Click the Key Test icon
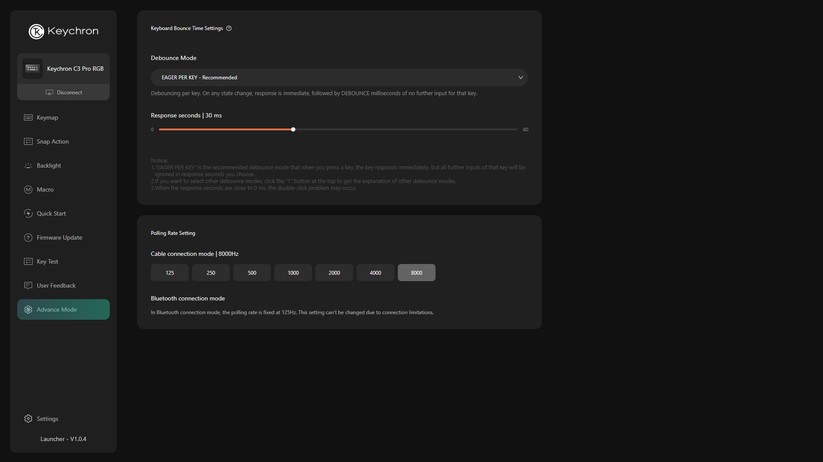The width and height of the screenshot is (823, 462). point(28,262)
